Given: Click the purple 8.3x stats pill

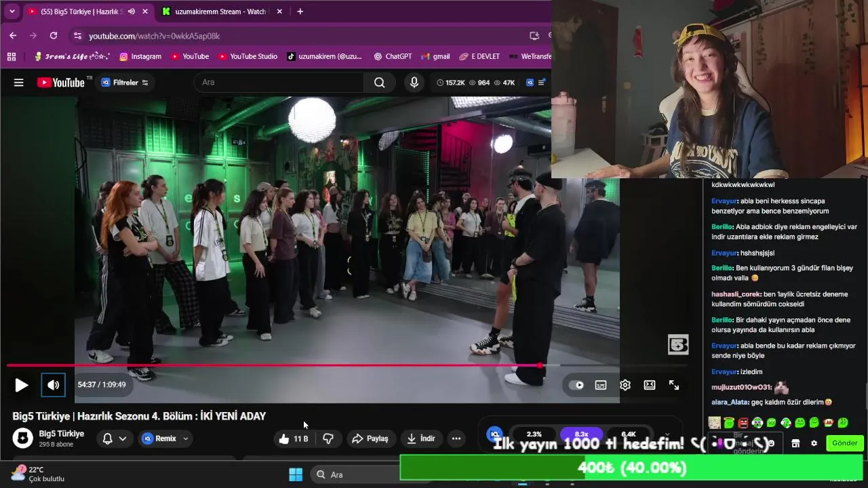Looking at the screenshot, I should pyautogui.click(x=581, y=434).
